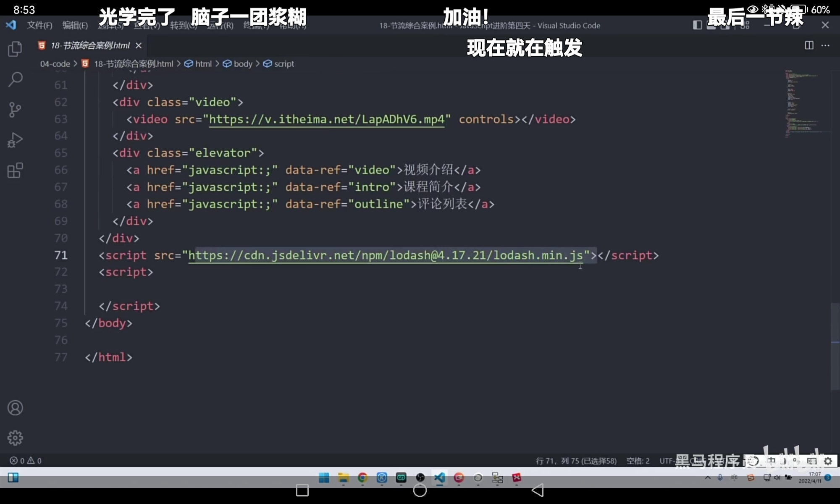This screenshot has width=840, height=504.
Task: Expand the body breadcrumb segment
Action: 243,64
